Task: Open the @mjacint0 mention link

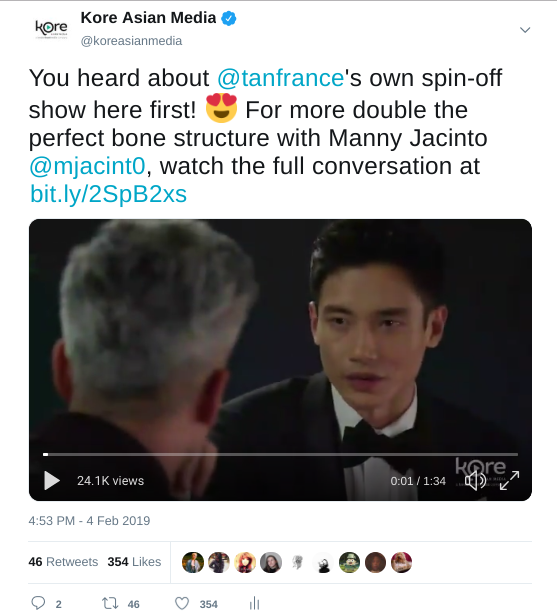Action: point(87,166)
